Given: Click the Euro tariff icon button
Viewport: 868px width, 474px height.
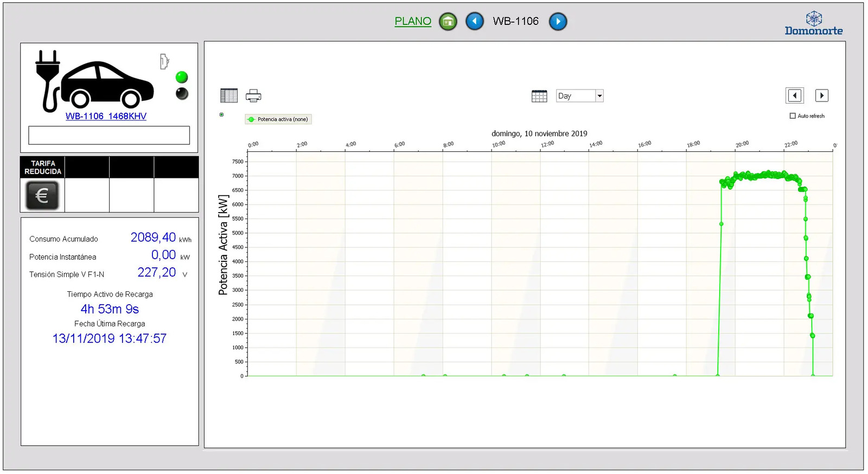Looking at the screenshot, I should tap(42, 195).
